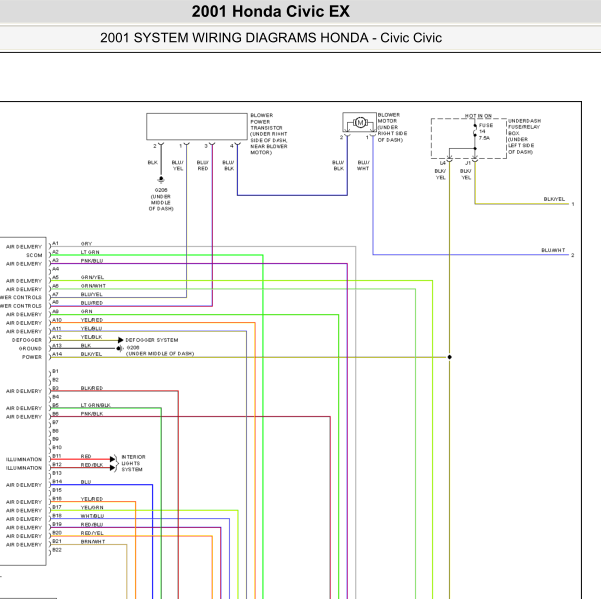Image resolution: width=601 pixels, height=599 pixels.
Task: Click the 'YEL/RED' wire label at B16
Action: 92,499
